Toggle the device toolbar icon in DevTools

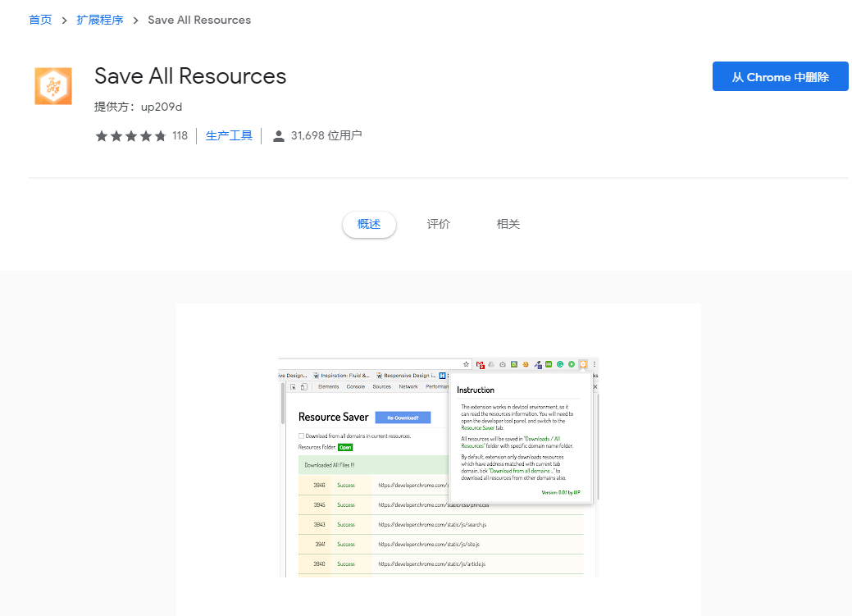(303, 387)
